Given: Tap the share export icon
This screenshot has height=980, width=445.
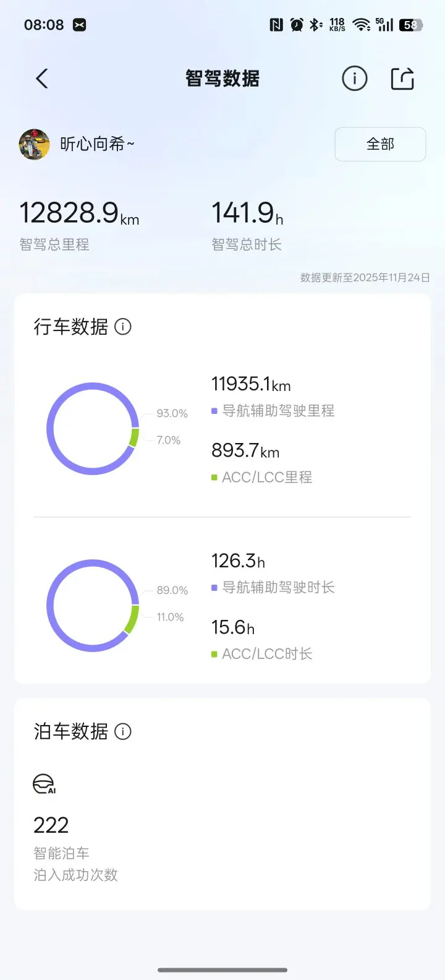Looking at the screenshot, I should (402, 79).
